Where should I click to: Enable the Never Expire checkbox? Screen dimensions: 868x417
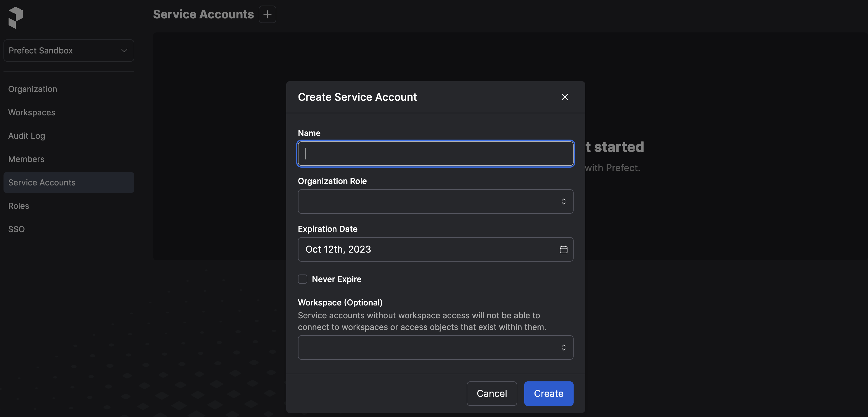coord(302,279)
